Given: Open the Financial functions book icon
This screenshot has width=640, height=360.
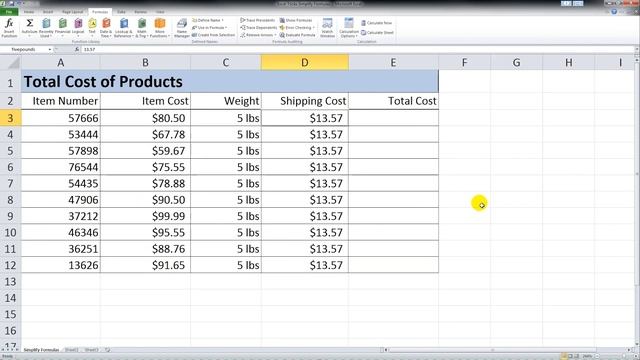Looking at the screenshot, I should 62,28.
